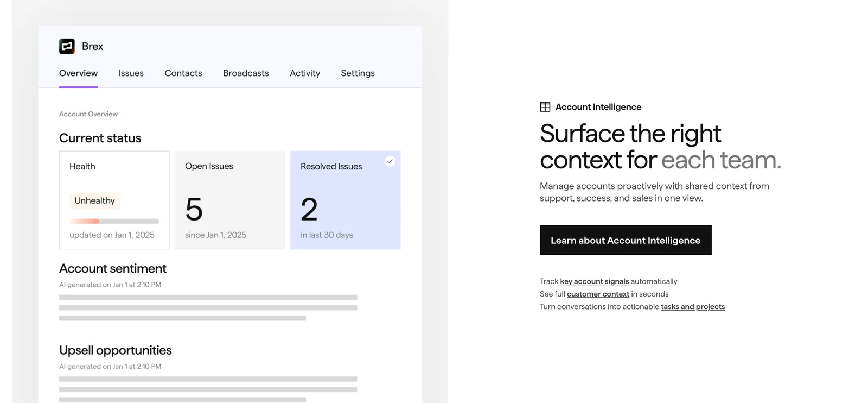The height and width of the screenshot is (403, 868).
Task: Click the Unhealthy status badge
Action: point(94,200)
